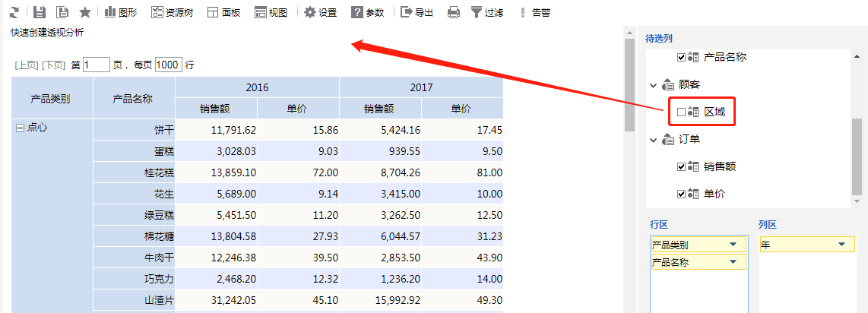Click the 列区 label
Image resolution: width=868 pixels, height=313 pixels.
tap(768, 225)
